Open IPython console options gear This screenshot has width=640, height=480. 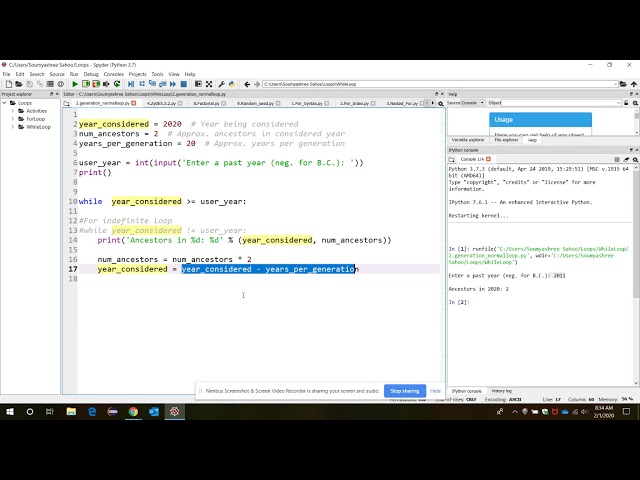[x=636, y=159]
